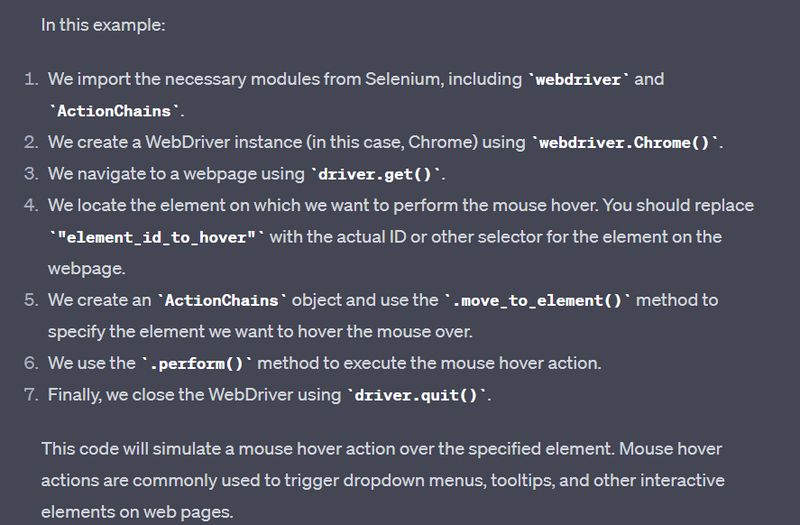Click the "In this example:" intro text

tap(103, 25)
